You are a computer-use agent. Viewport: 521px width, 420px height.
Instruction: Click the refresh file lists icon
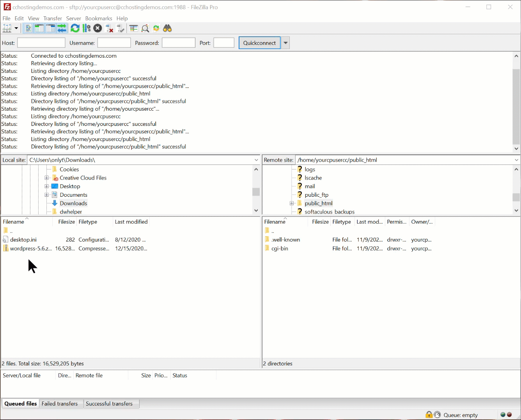(x=75, y=28)
